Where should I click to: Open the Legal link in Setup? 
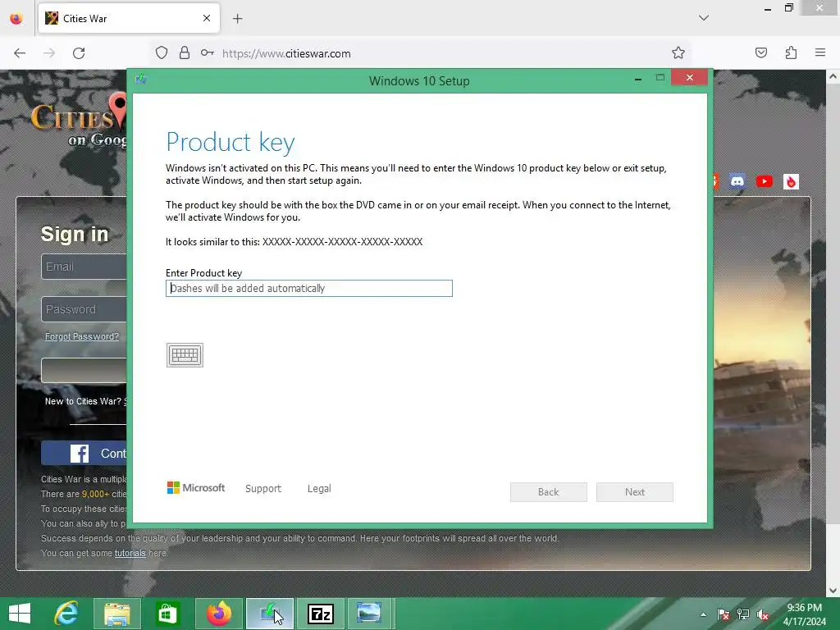319,489
